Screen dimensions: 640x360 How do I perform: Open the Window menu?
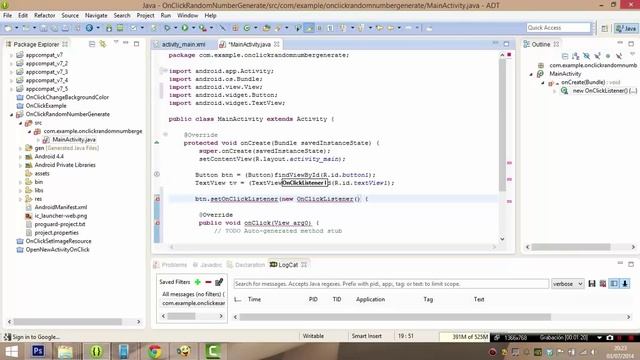click(x=187, y=16)
